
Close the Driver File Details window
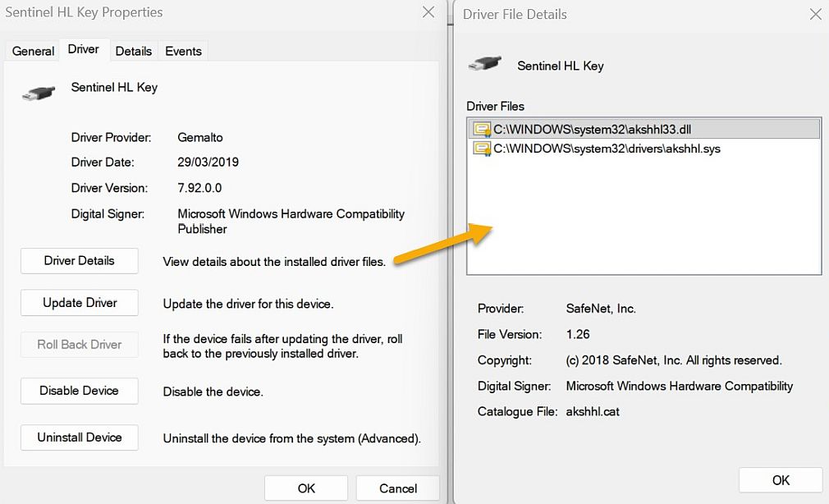coord(815,14)
